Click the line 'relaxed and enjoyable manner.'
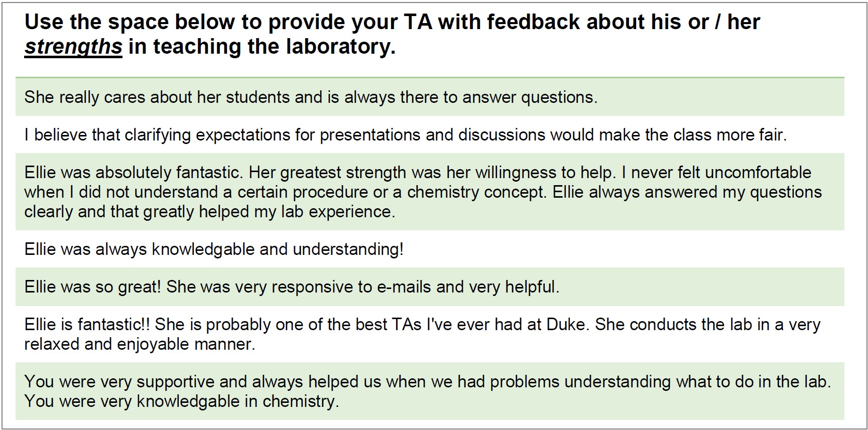Screen dimensions: 868x430 140,344
